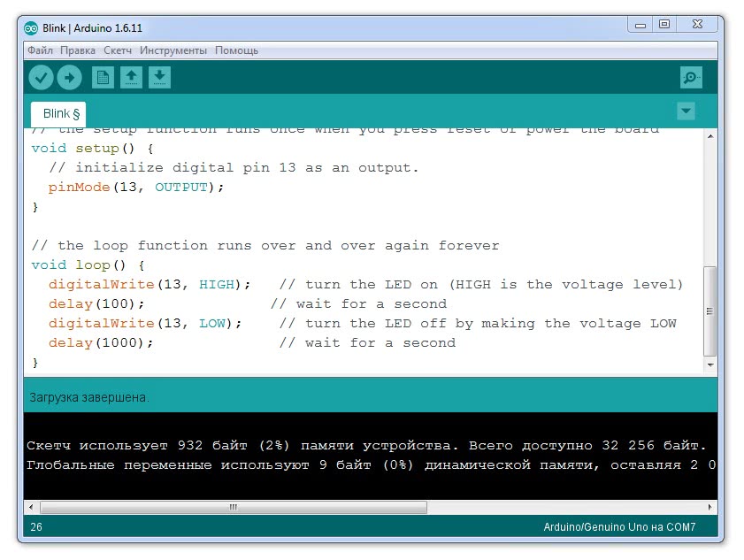The width and height of the screenshot is (744, 560).
Task: Upload sketch with the arrow icon
Action: point(69,78)
